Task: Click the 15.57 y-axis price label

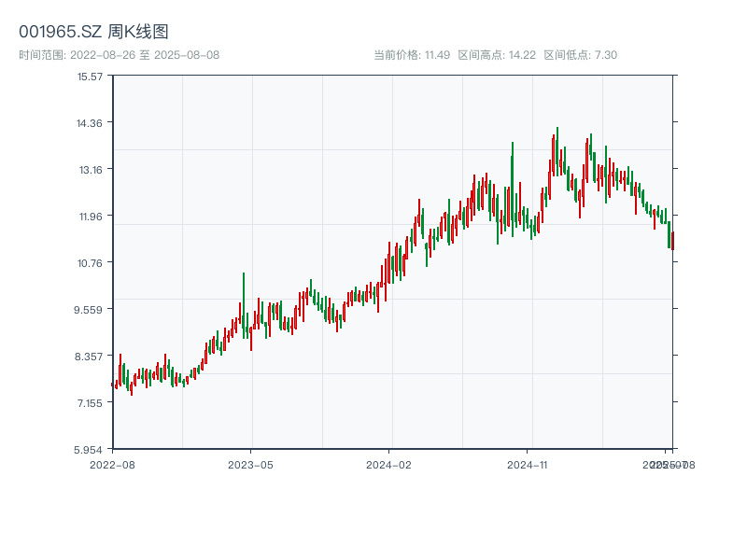Action: click(90, 77)
